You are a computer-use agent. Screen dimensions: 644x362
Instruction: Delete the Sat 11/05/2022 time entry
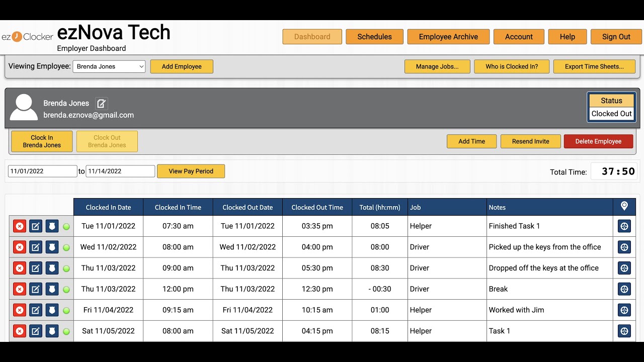click(19, 331)
